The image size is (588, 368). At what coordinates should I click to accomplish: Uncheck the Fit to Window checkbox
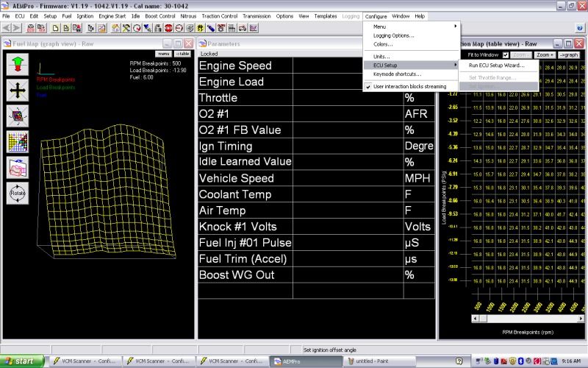(506, 55)
